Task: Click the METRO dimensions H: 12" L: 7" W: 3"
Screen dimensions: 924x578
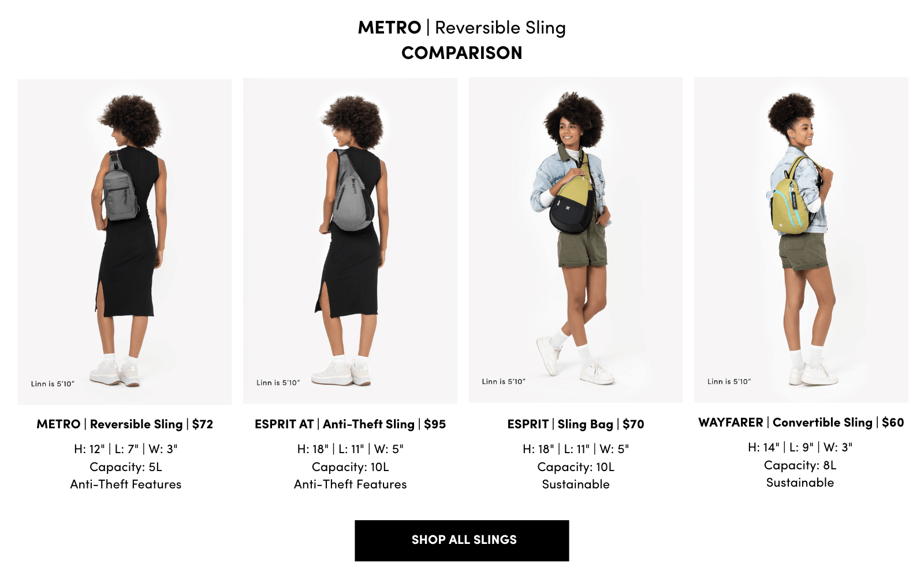Action: point(126,449)
